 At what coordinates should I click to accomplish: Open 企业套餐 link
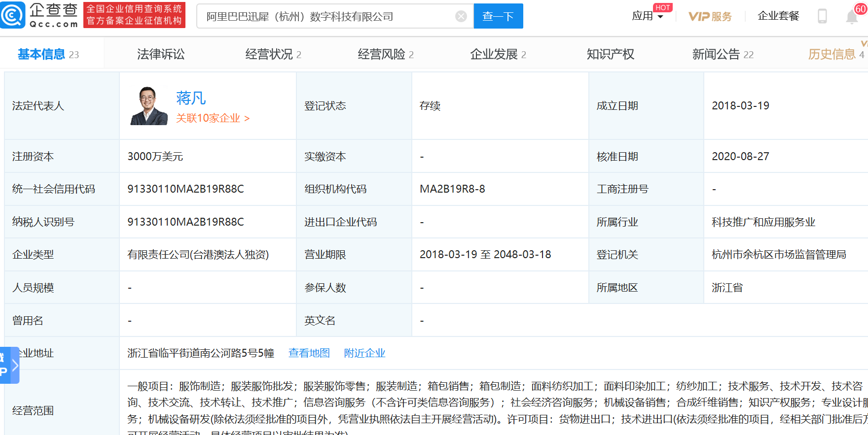coord(778,16)
